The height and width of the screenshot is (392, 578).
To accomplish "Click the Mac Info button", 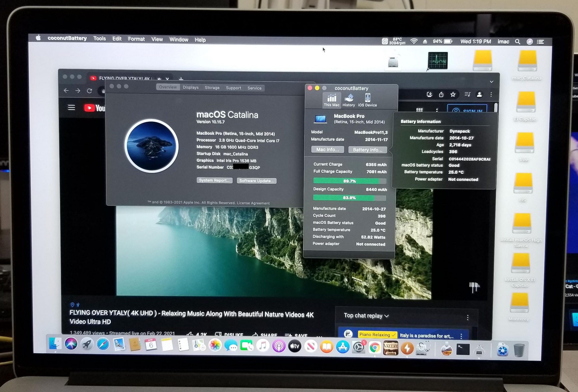I will (328, 150).
